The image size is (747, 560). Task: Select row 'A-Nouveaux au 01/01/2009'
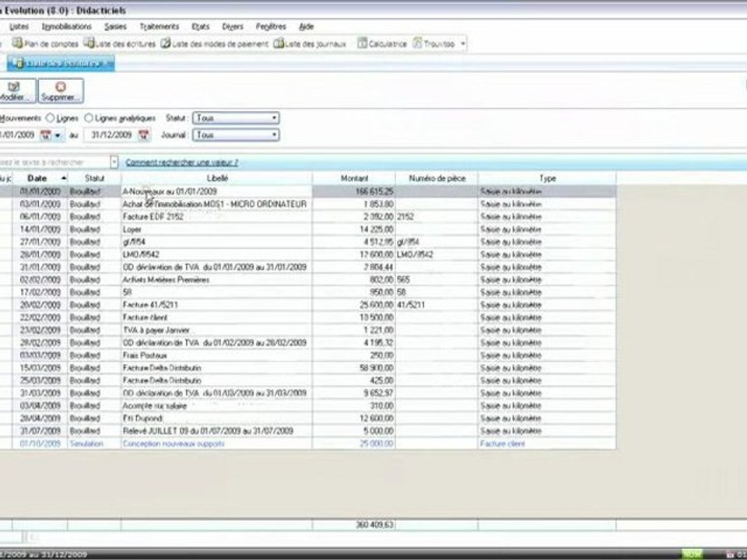(x=308, y=191)
